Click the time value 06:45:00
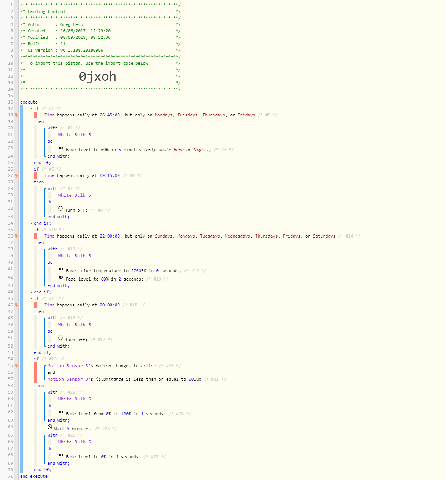Viewport: 448px width, 480px height. click(x=110, y=115)
